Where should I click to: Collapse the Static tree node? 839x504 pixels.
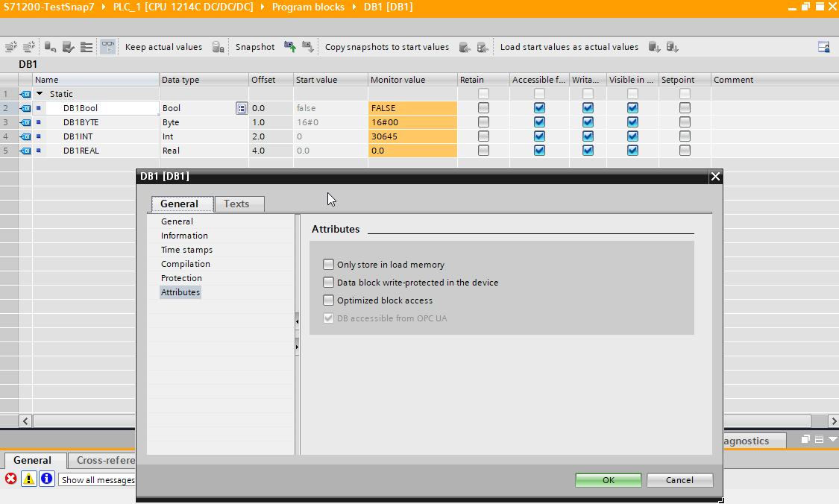40,94
